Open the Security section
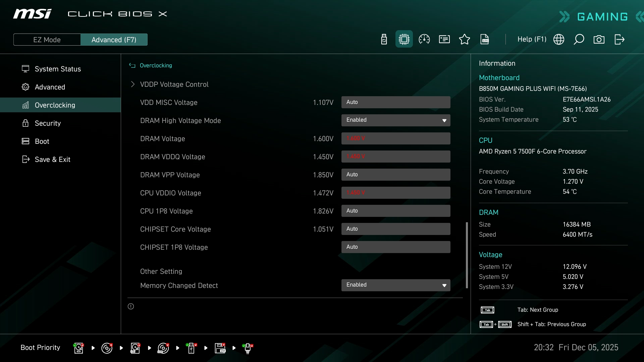 click(x=60, y=123)
